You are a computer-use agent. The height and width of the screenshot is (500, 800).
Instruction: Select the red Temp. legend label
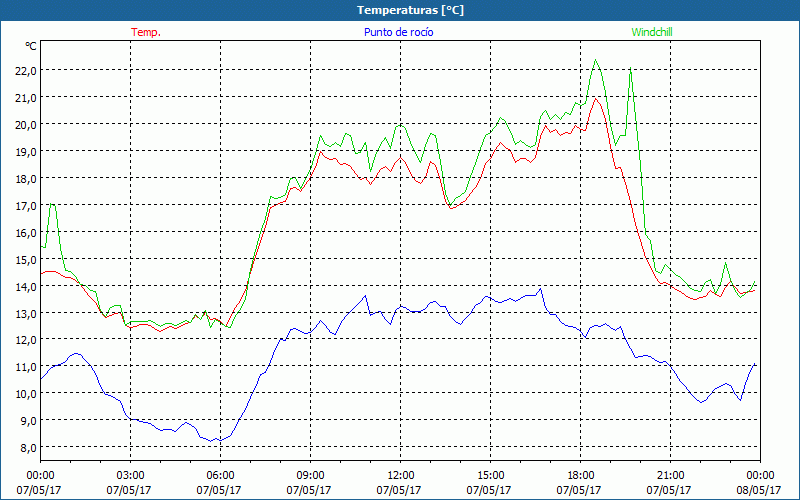(146, 32)
